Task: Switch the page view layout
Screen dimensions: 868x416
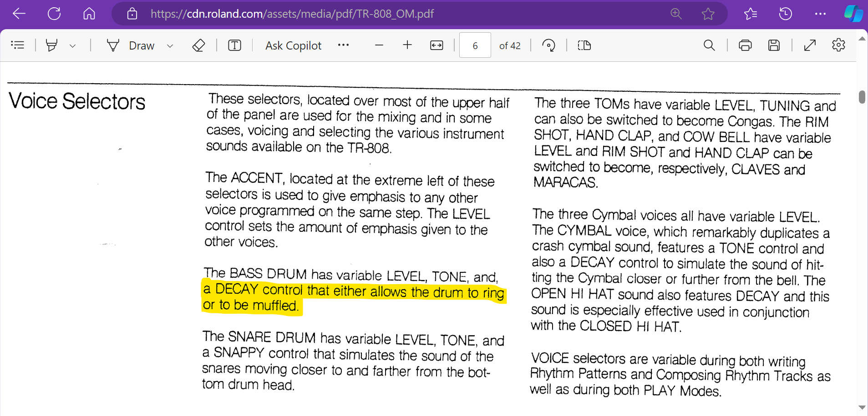Action: [x=584, y=45]
